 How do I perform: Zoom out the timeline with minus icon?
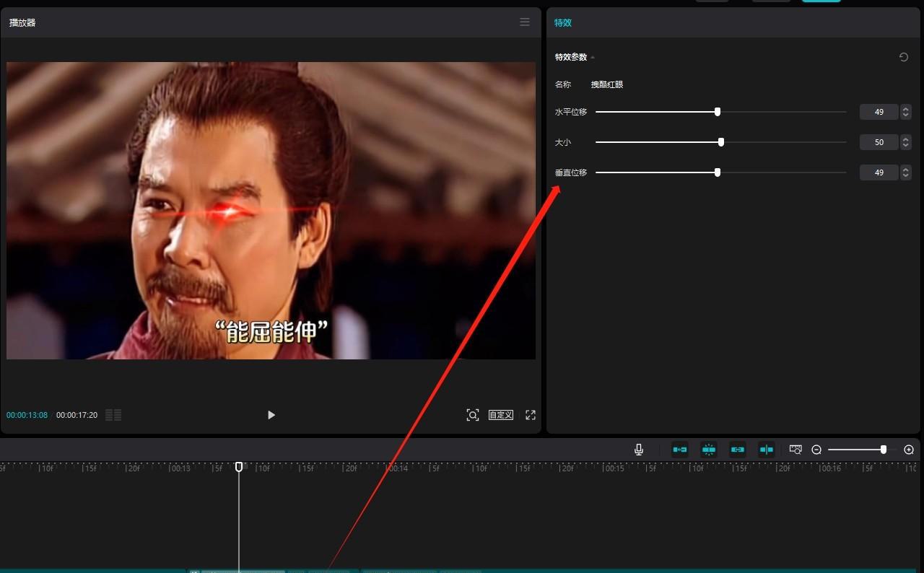(x=816, y=450)
